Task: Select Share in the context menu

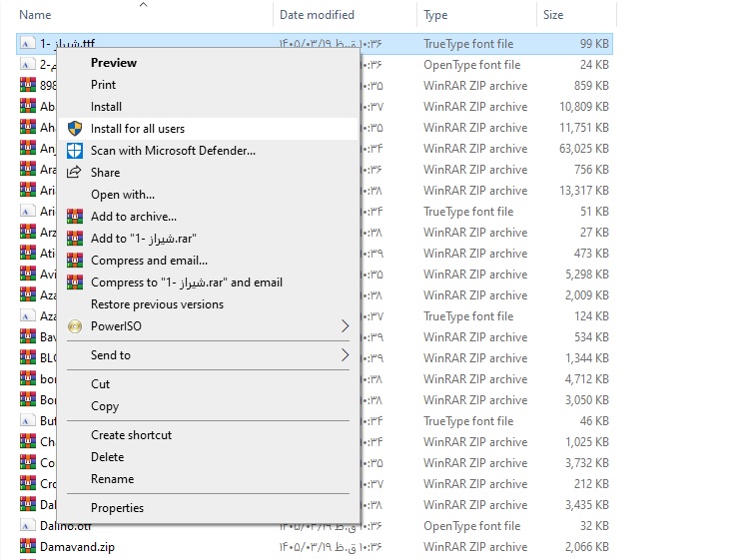Action: pyautogui.click(x=208, y=173)
